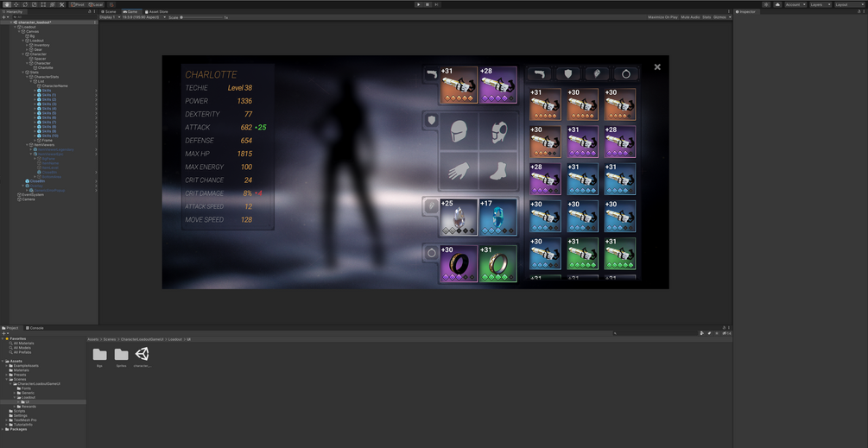Click the Step frame button
Image resolution: width=868 pixels, height=448 pixels.
point(437,4)
